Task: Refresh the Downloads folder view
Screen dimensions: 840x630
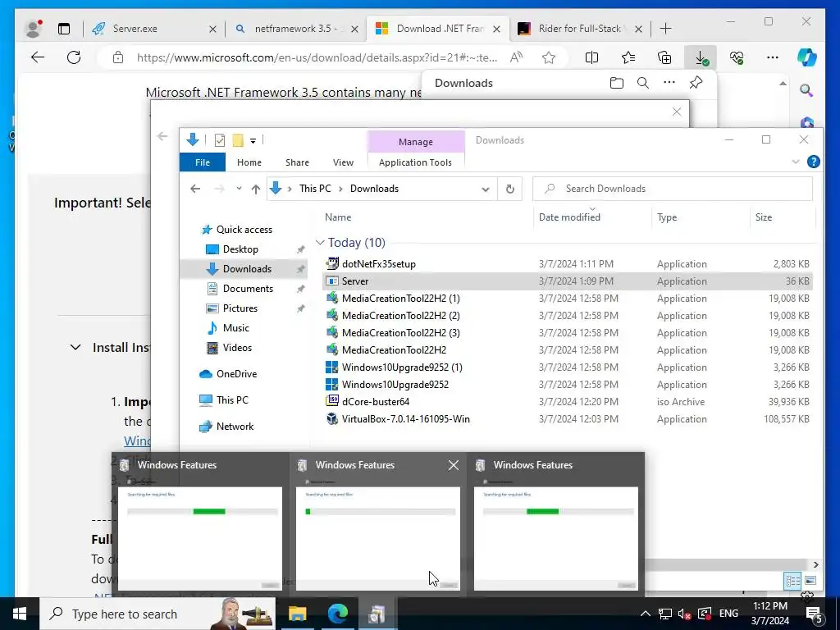Action: pos(510,189)
